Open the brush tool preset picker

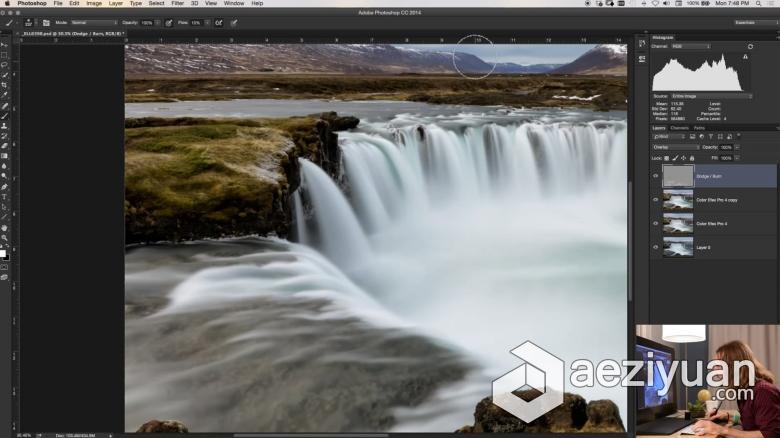[x=9, y=22]
